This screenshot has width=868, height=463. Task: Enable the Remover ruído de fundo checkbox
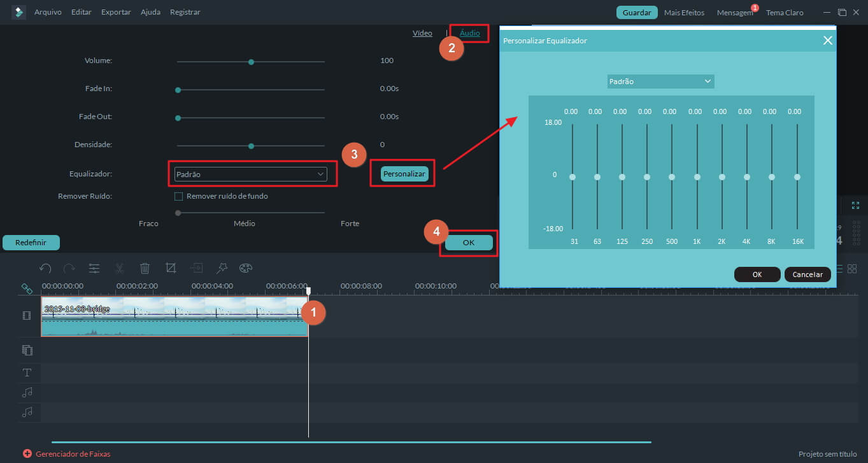tap(179, 196)
